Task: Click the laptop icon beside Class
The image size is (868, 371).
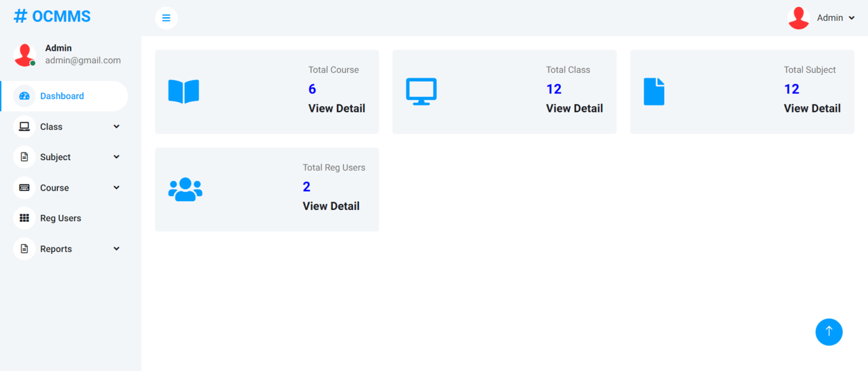Action: 24,126
